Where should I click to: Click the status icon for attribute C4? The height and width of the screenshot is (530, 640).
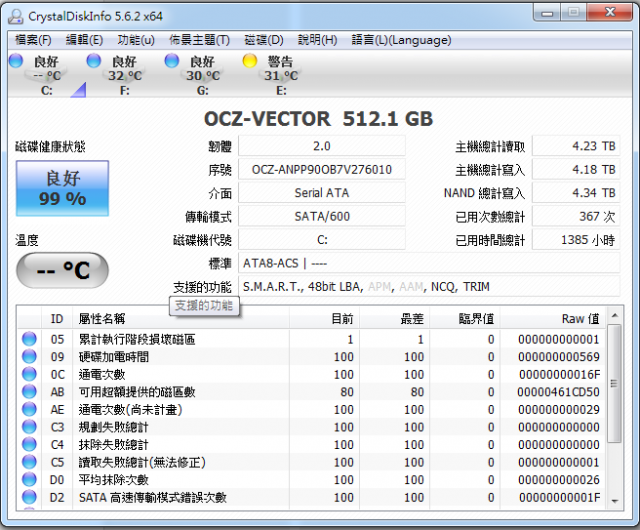click(x=29, y=444)
